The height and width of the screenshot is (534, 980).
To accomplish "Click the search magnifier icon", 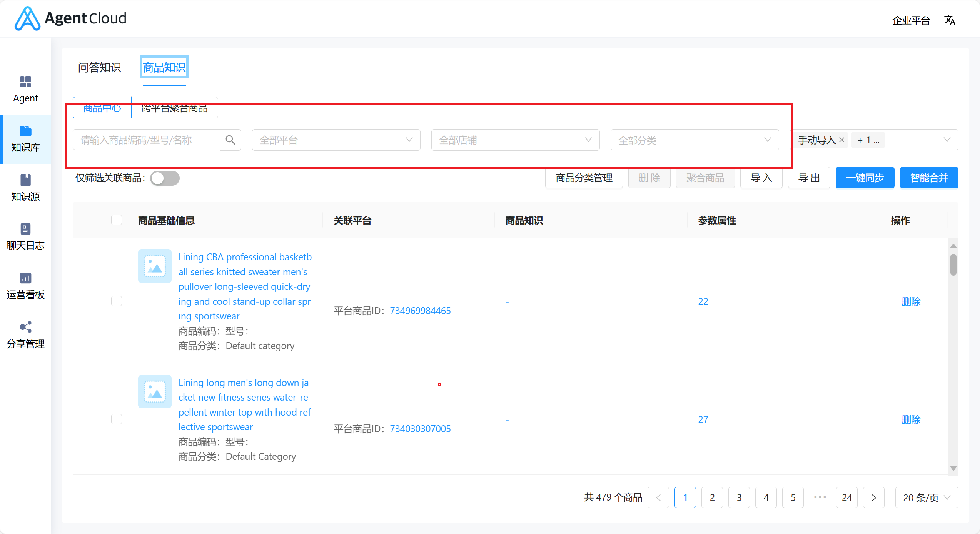I will pos(230,140).
